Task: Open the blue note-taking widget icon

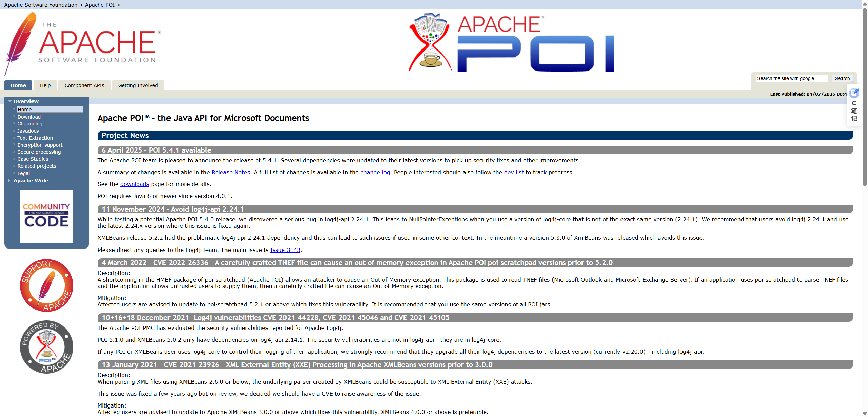Action: pos(854,93)
